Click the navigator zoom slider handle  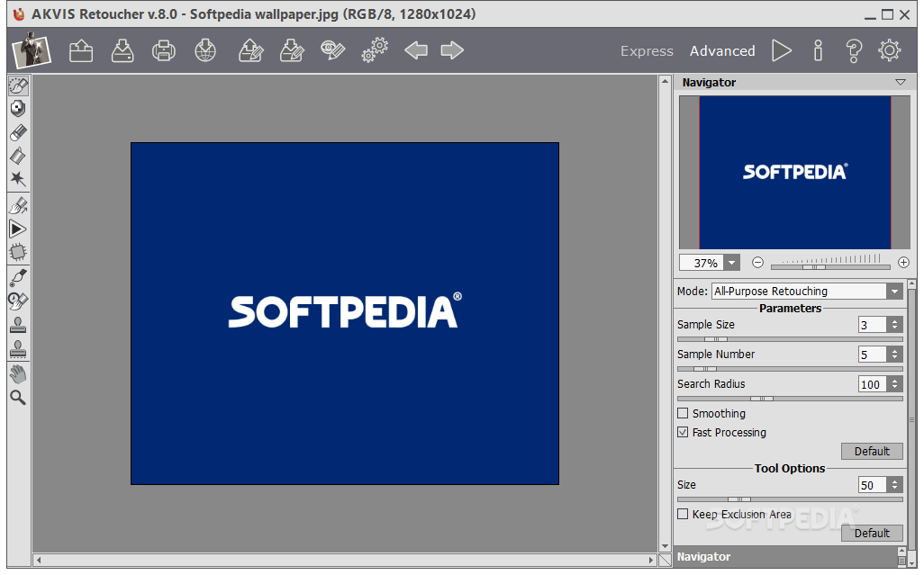click(814, 267)
